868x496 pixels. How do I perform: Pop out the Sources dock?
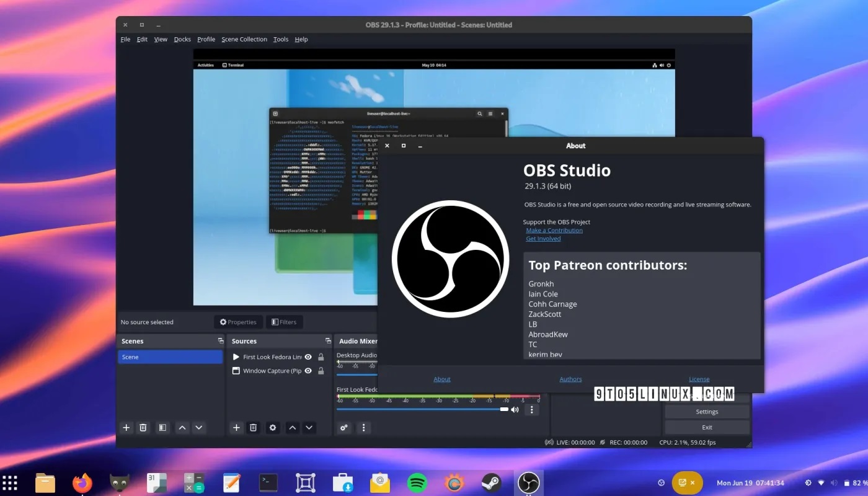[x=328, y=341]
